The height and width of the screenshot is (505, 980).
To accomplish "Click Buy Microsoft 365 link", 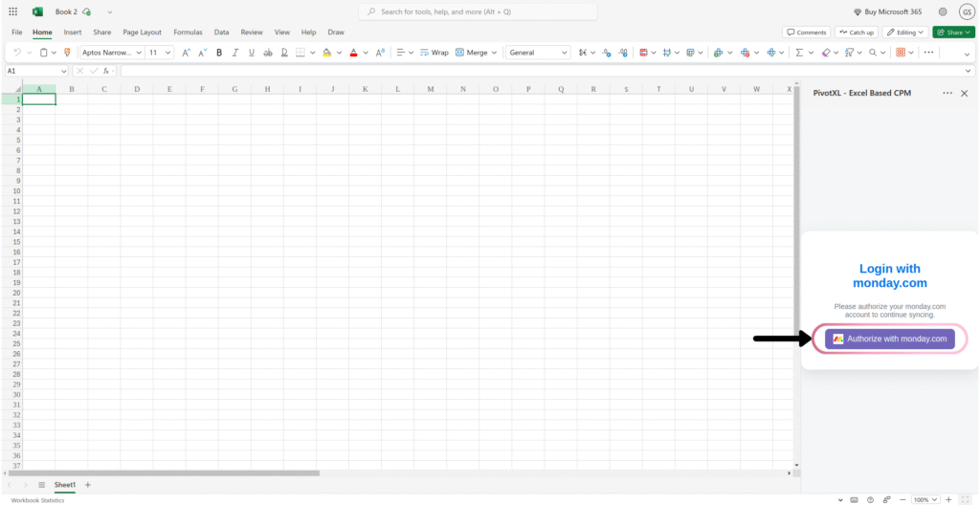I will click(887, 11).
